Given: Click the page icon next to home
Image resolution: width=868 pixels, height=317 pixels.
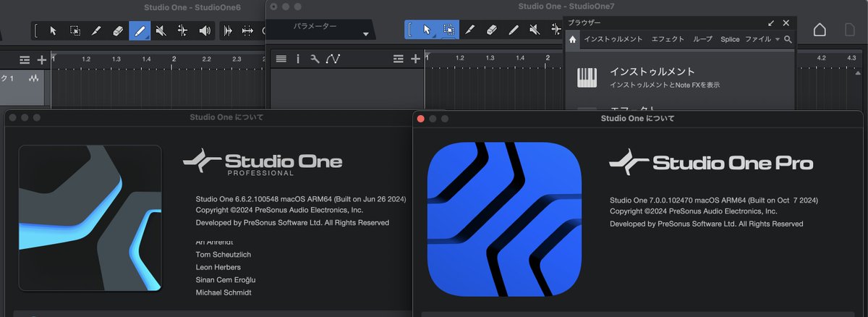Looking at the screenshot, I should (851, 30).
